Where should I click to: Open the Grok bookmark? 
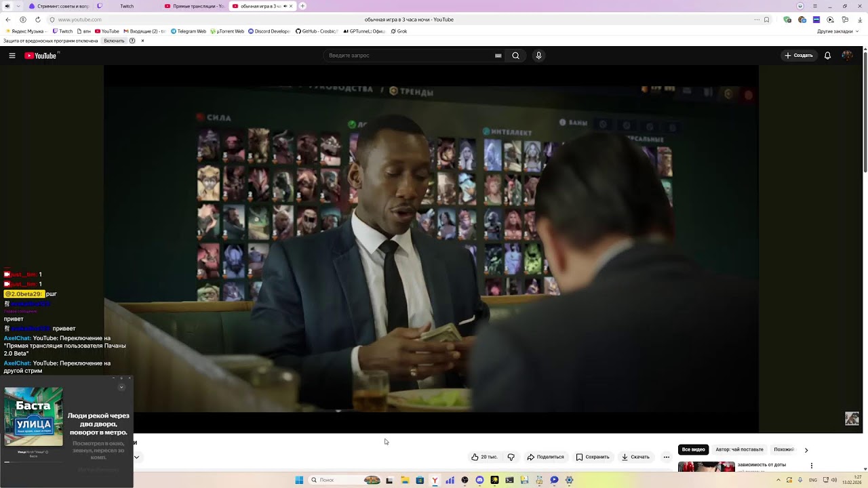click(x=399, y=31)
